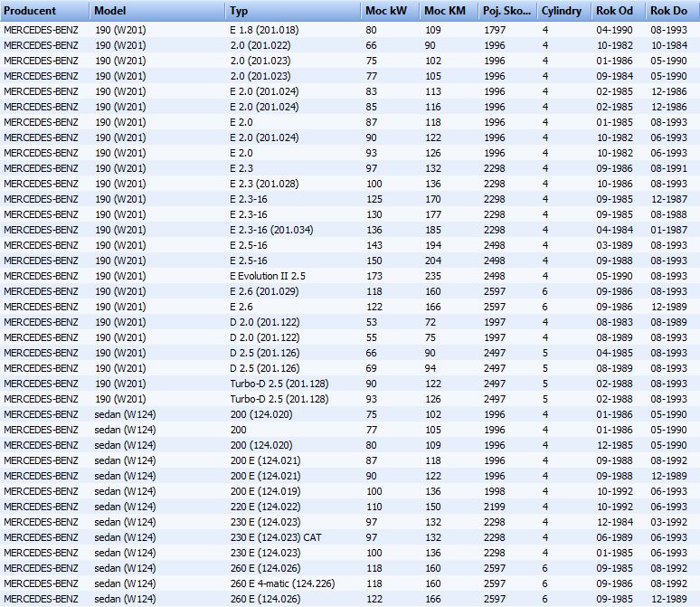
Task: Click the Rok Od date 04-1990
Action: click(x=614, y=30)
